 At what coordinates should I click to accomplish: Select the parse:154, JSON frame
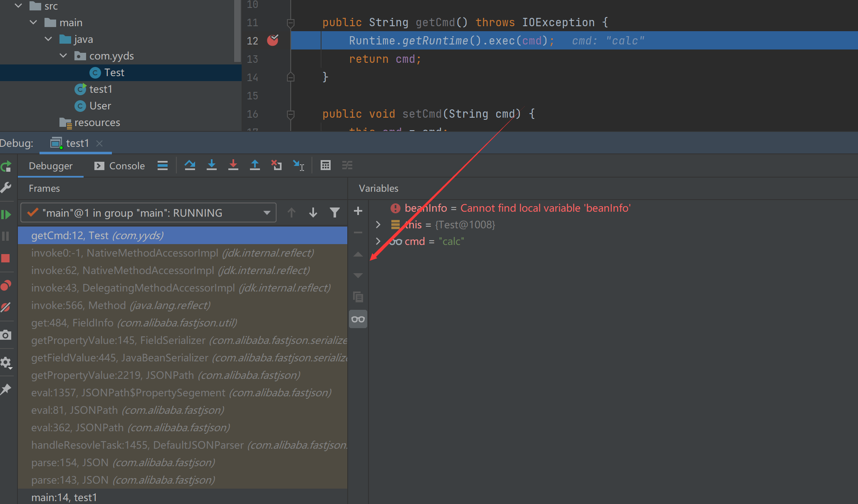click(183, 462)
